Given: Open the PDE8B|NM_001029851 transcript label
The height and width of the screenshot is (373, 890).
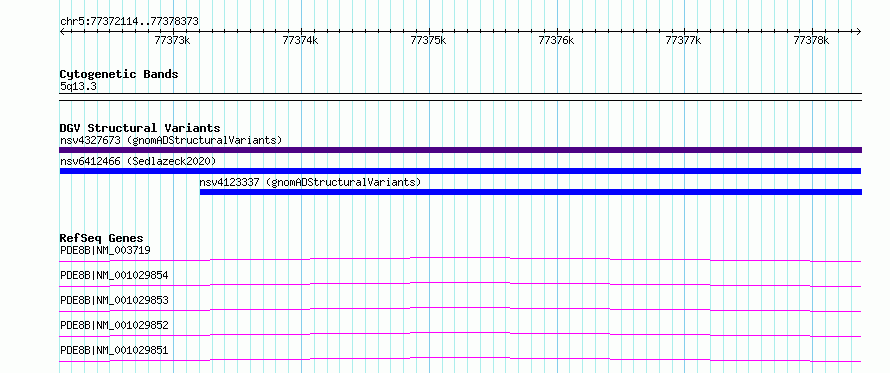Looking at the screenshot, I should point(114,350).
